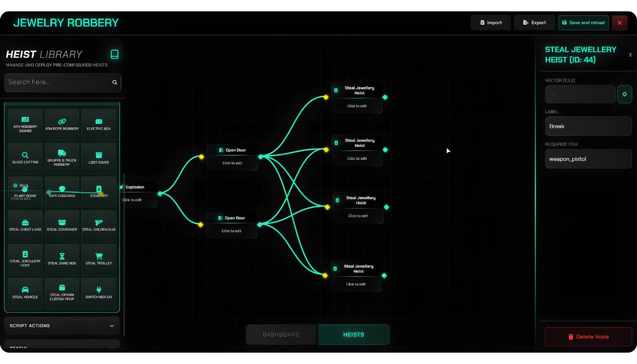Image resolution: width=637 pixels, height=364 pixels.
Task: Select the Electric Box tile
Action: [x=99, y=124]
